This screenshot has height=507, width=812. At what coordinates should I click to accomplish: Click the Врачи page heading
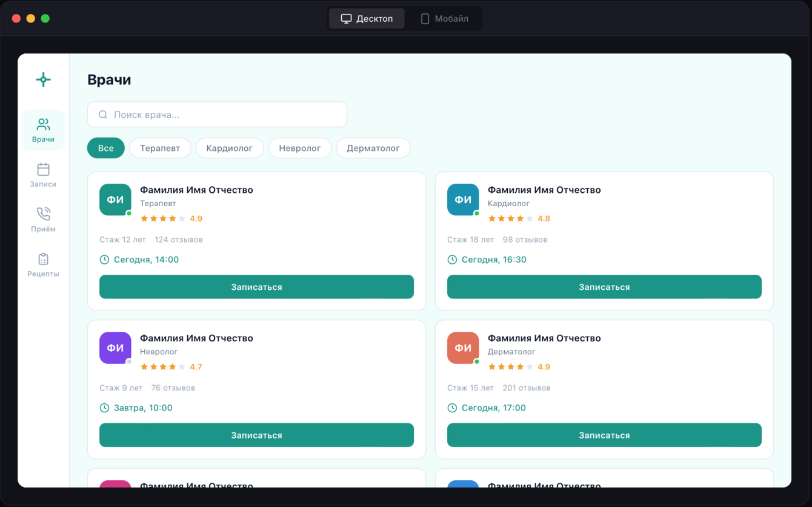[x=109, y=80]
